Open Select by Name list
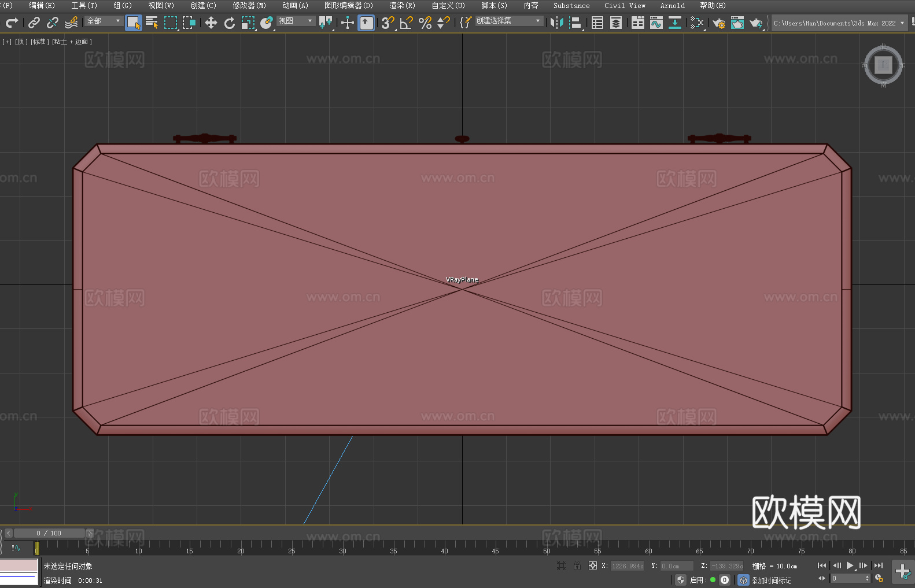This screenshot has height=588, width=915. (x=152, y=23)
